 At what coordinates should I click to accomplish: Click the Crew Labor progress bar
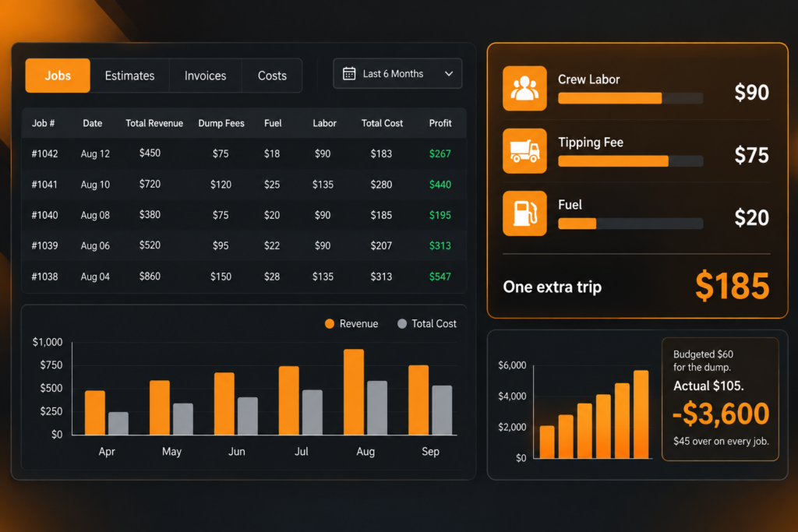(630, 98)
